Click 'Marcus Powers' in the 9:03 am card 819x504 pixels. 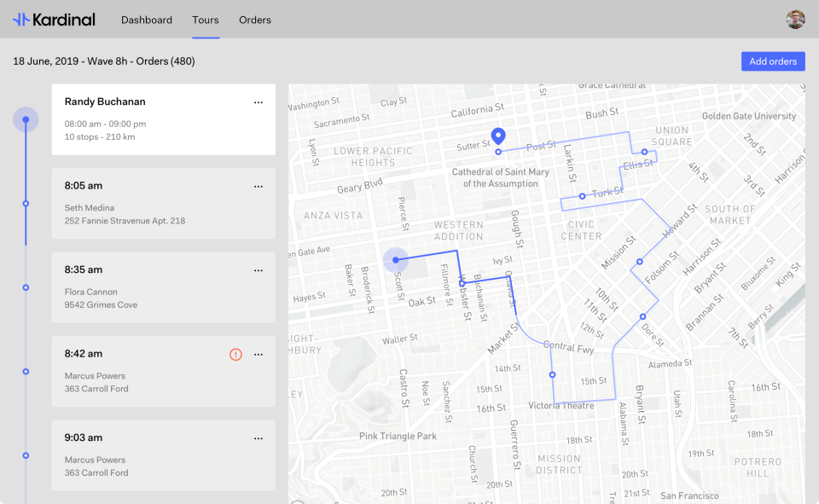tap(95, 461)
